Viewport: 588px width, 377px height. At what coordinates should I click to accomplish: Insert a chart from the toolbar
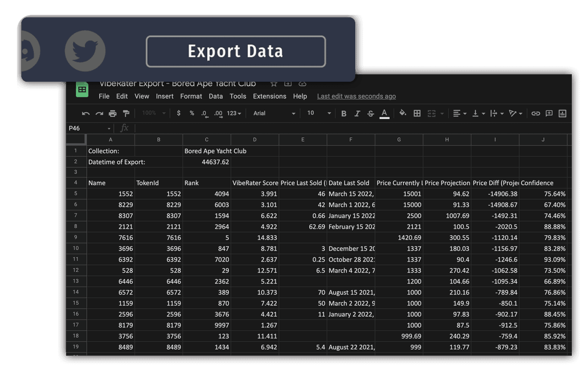(x=563, y=113)
